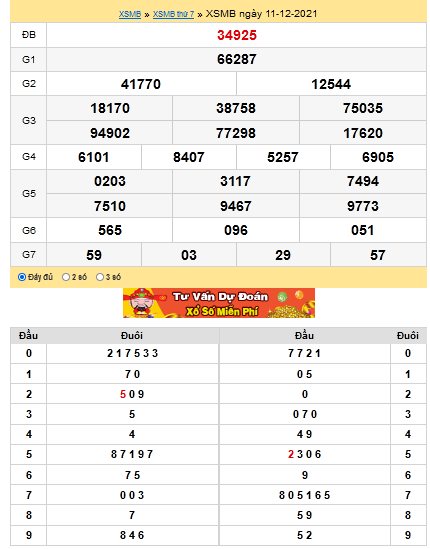Image resolution: width=430 pixels, height=549 pixels.
Task: Click the G5 number 9467
Action: (236, 206)
